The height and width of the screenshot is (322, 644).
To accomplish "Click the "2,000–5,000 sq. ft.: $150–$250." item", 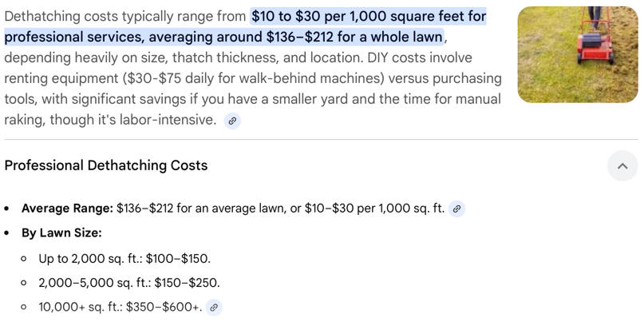I will click(x=128, y=283).
